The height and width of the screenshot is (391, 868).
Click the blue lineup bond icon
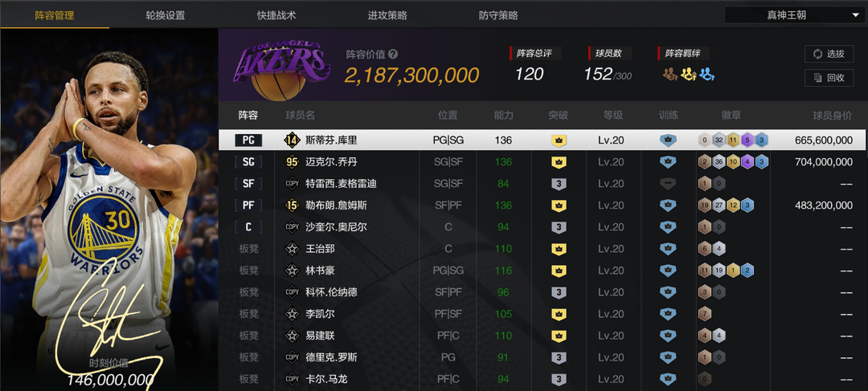(x=706, y=74)
